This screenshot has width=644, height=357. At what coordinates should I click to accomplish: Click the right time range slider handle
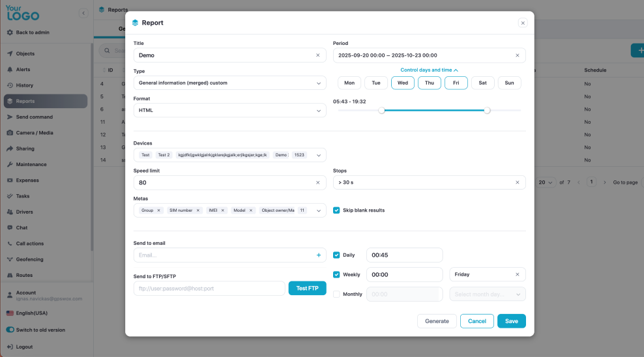tap(487, 110)
